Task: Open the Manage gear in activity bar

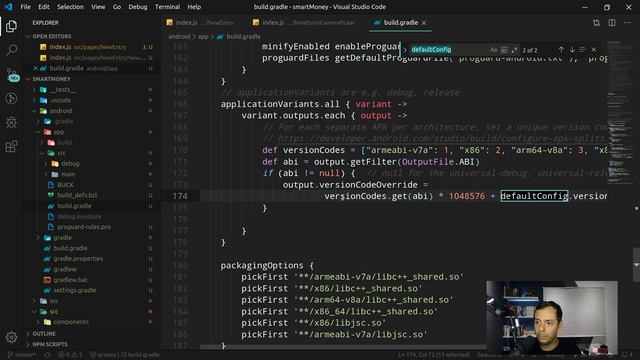Action: pos(11,337)
